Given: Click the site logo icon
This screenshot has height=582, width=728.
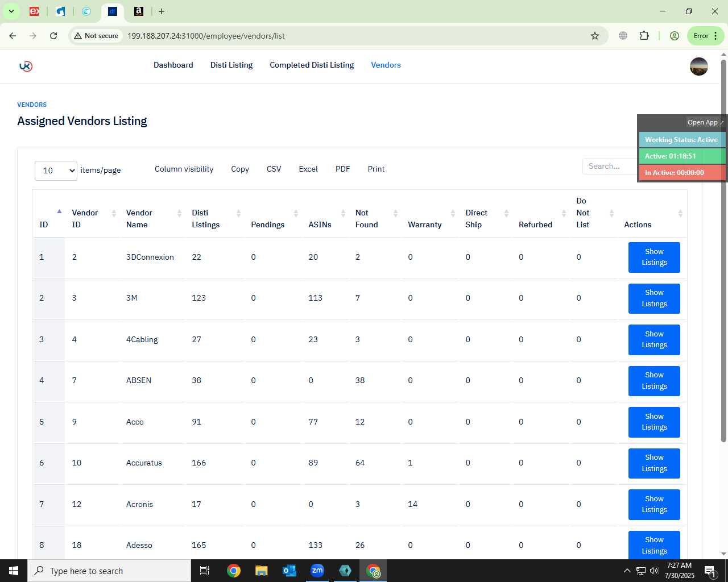Looking at the screenshot, I should pyautogui.click(x=26, y=66).
